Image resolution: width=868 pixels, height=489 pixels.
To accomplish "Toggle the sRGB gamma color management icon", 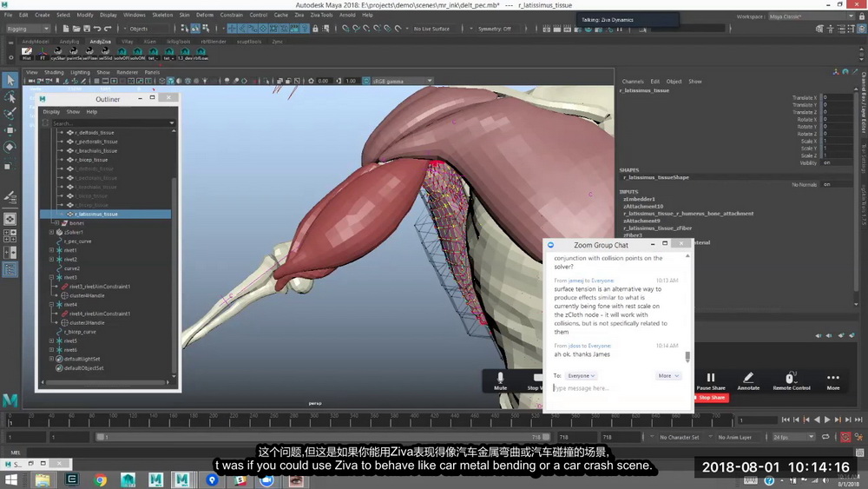I will 366,81.
